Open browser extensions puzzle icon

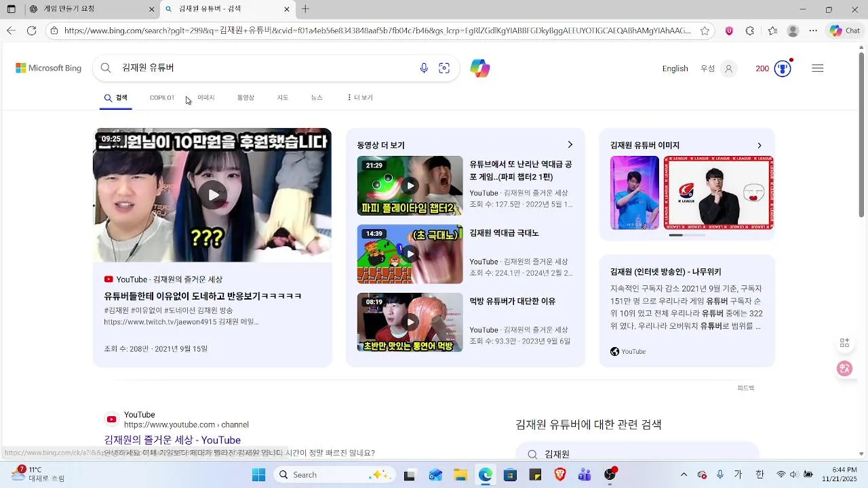coord(750,30)
